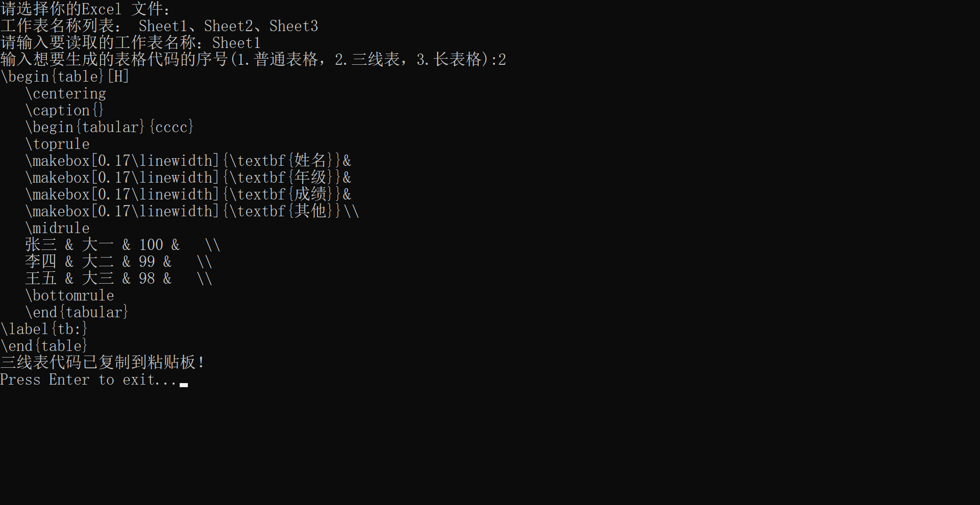This screenshot has width=980, height=505.
Task: Click the \centering command text
Action: pos(66,93)
